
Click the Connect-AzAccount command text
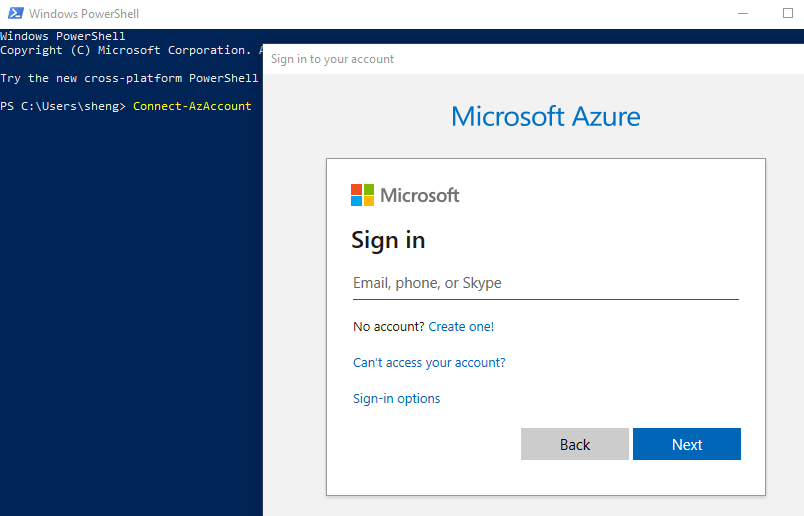pyautogui.click(x=192, y=106)
